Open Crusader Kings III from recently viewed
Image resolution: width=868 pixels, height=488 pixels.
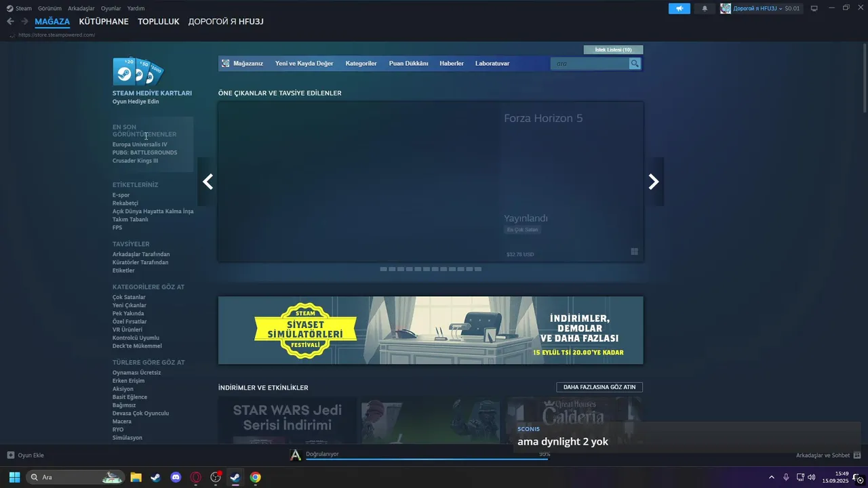(x=135, y=161)
